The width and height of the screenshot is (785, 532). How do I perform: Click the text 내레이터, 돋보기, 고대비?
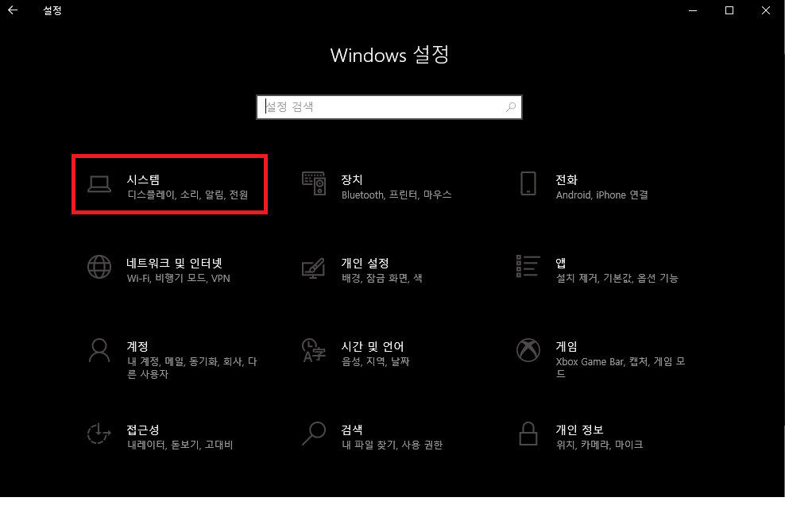180,445
